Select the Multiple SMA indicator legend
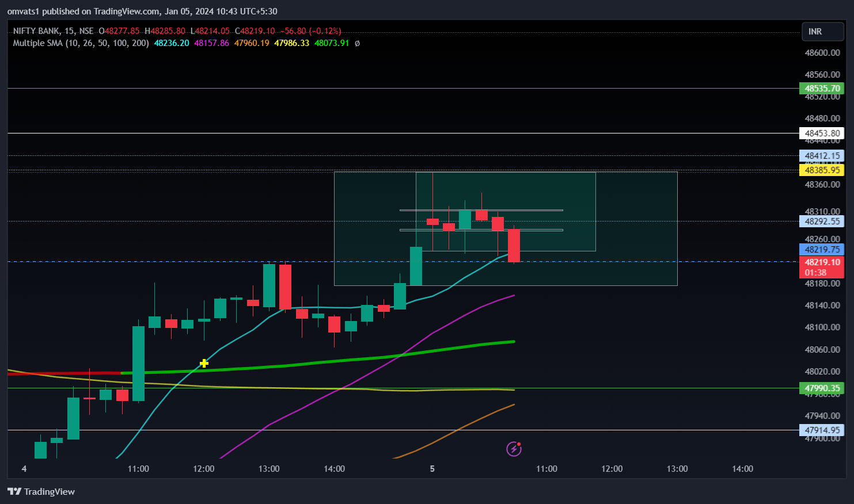854x504 pixels. coord(81,43)
